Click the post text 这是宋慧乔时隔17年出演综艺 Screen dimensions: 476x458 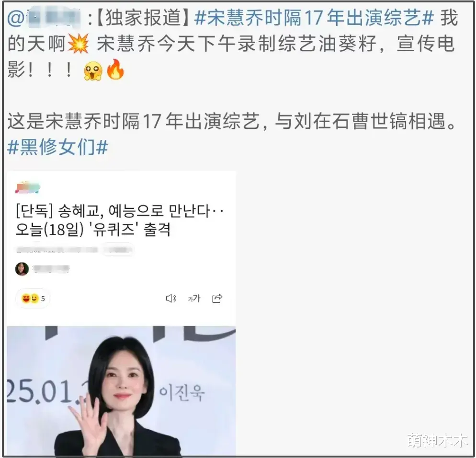pos(134,121)
